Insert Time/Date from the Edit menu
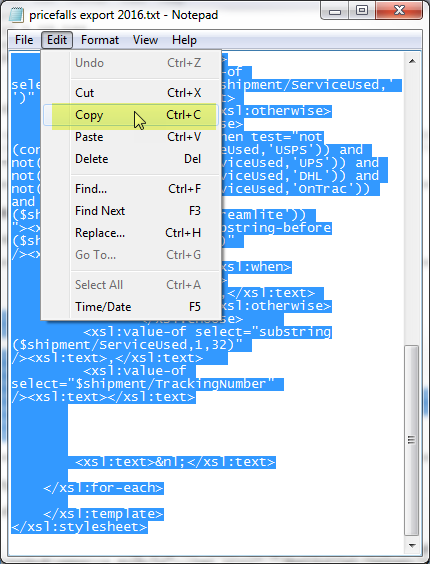The height and width of the screenshot is (564, 430). [x=131, y=307]
